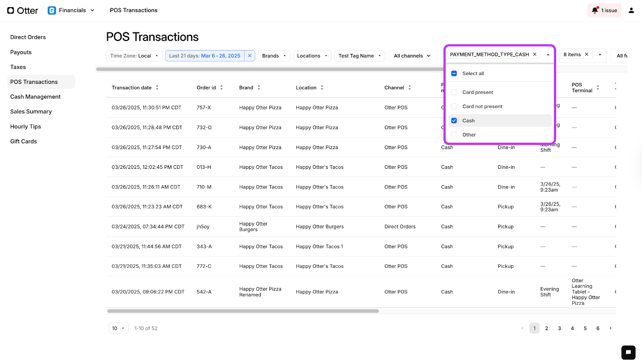Open Payouts in sidebar
This screenshot has width=642, height=364.
coord(21,52)
